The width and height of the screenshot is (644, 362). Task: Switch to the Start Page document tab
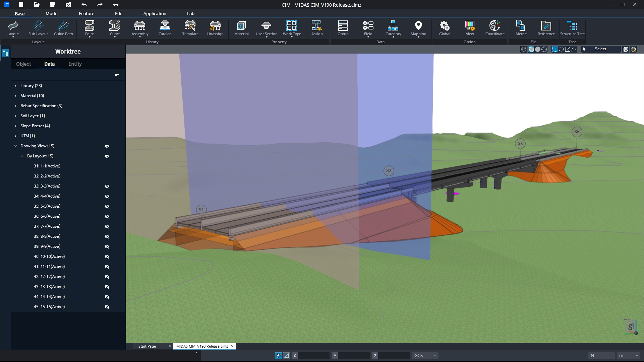[x=147, y=346]
